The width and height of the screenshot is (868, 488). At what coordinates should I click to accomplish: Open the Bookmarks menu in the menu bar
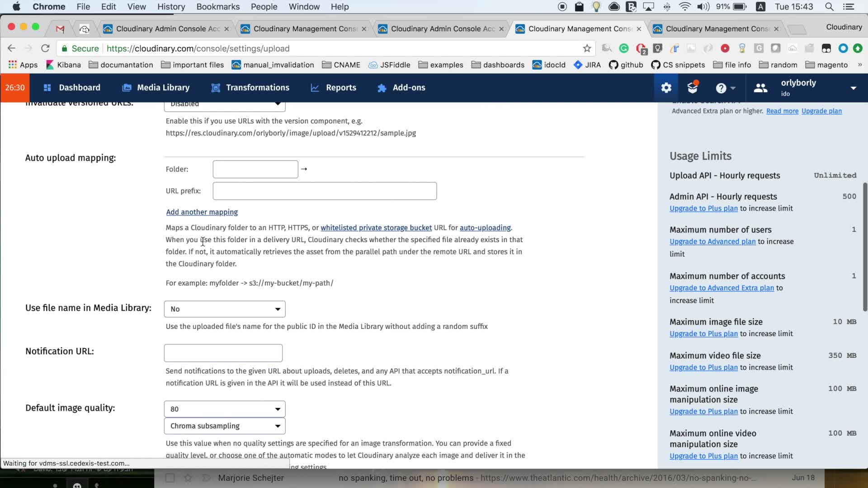point(218,6)
